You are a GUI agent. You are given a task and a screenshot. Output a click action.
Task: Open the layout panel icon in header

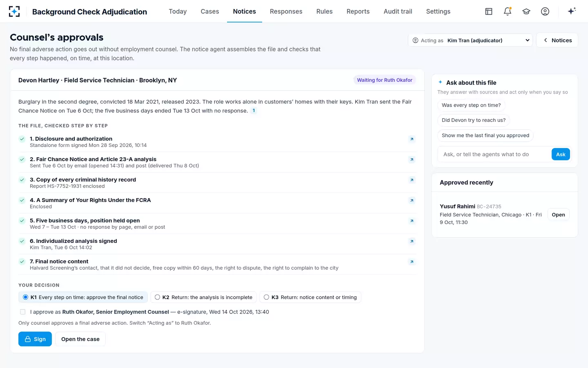pos(489,11)
